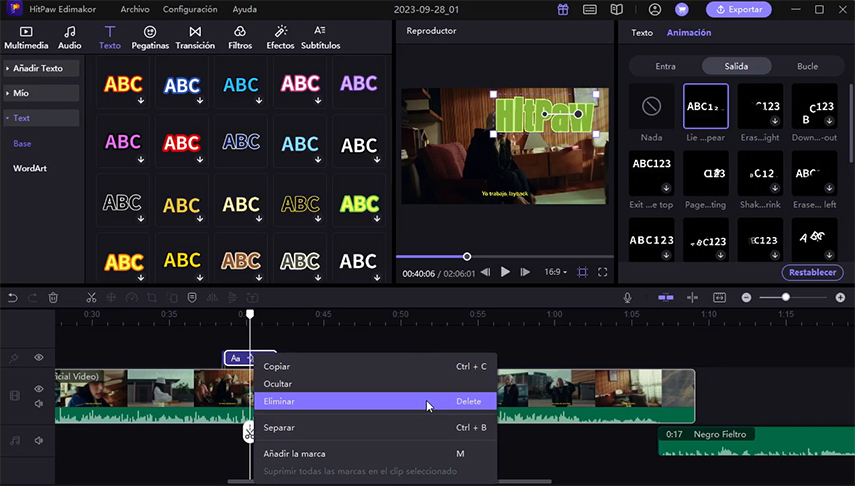Image resolution: width=855 pixels, height=486 pixels.
Task: Mute the video track audio
Action: pos(39,404)
